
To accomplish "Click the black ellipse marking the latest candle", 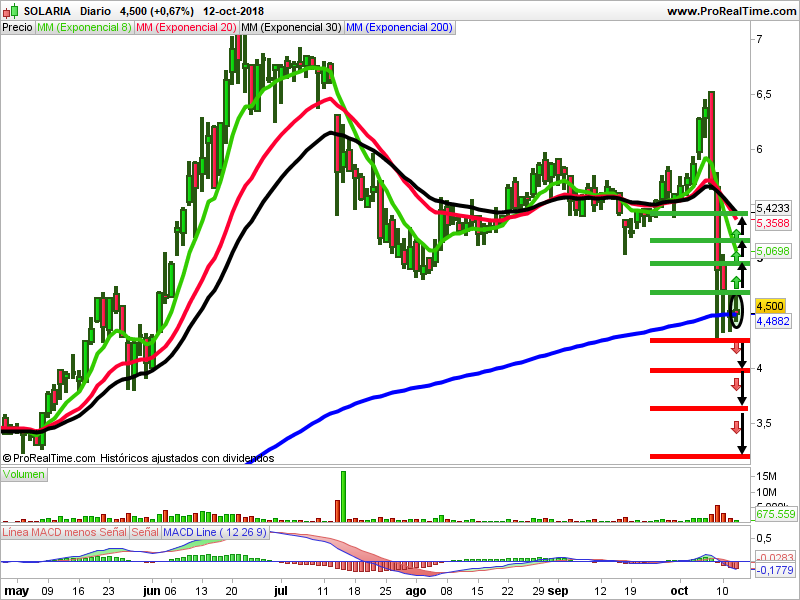I will [736, 310].
